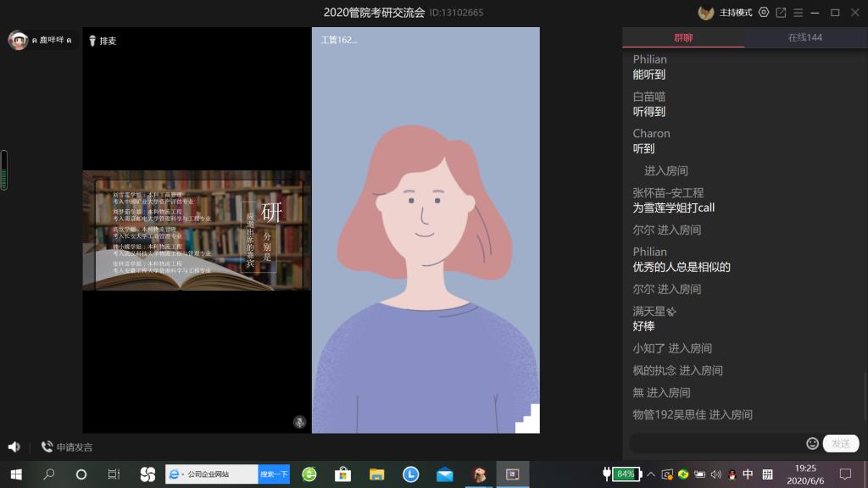Adjust the green volume level meter on left edge
The height and width of the screenshot is (488, 868).
click(4, 171)
